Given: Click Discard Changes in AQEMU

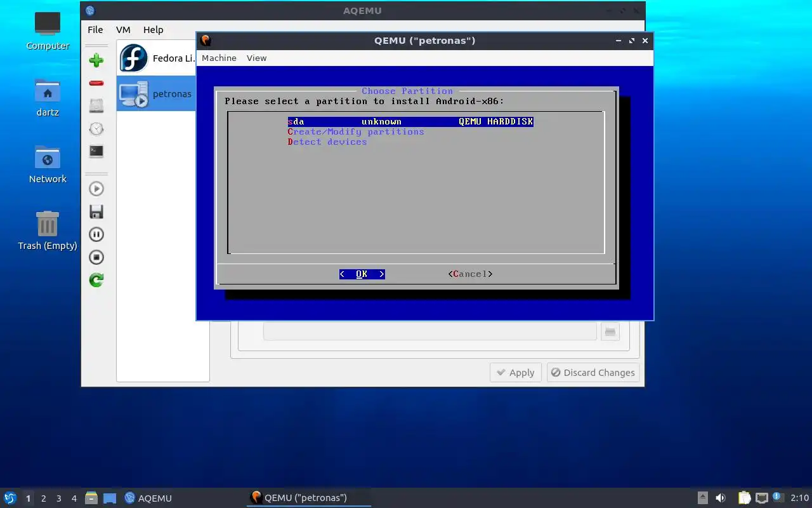Looking at the screenshot, I should (x=593, y=373).
